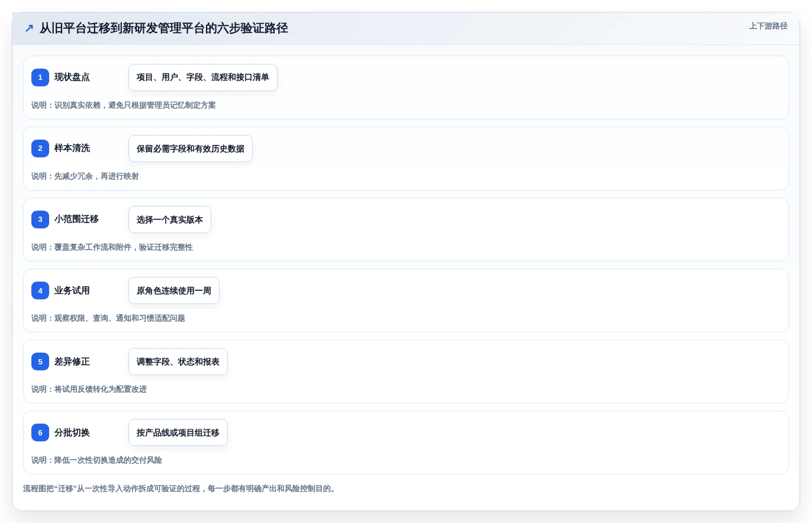Image resolution: width=812 pixels, height=523 pixels.
Task: Select the 按产品线或项目组迁移 box
Action: pyautogui.click(x=178, y=432)
